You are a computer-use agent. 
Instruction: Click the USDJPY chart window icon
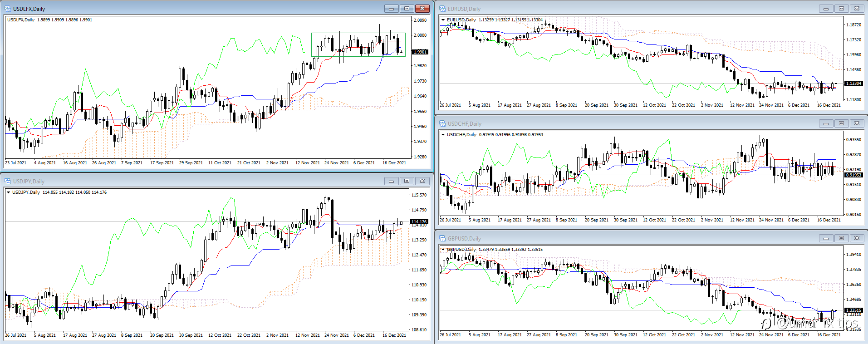coord(8,181)
